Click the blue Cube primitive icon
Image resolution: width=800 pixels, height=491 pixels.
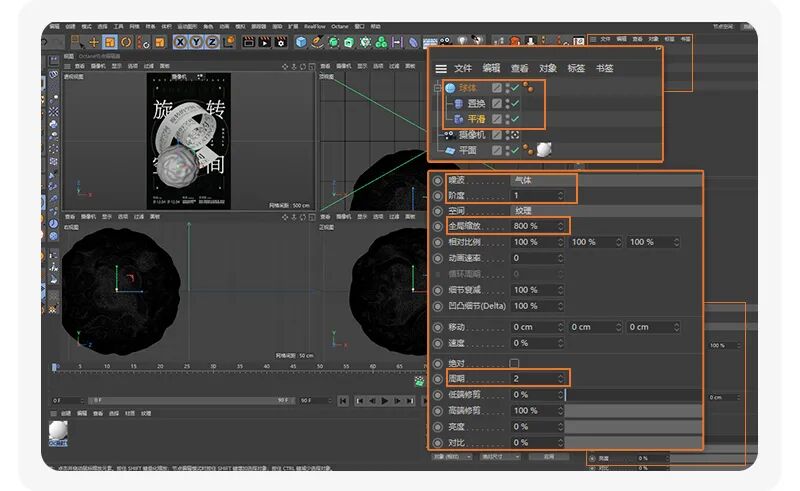tap(301, 42)
